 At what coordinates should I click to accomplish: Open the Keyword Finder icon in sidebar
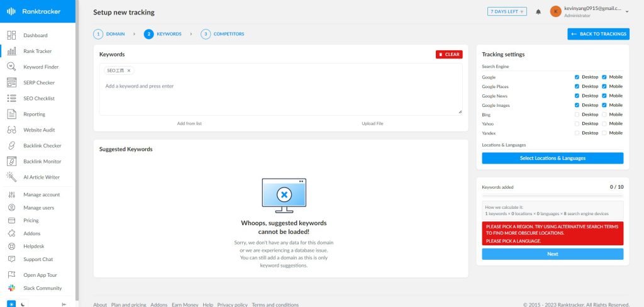click(11, 67)
